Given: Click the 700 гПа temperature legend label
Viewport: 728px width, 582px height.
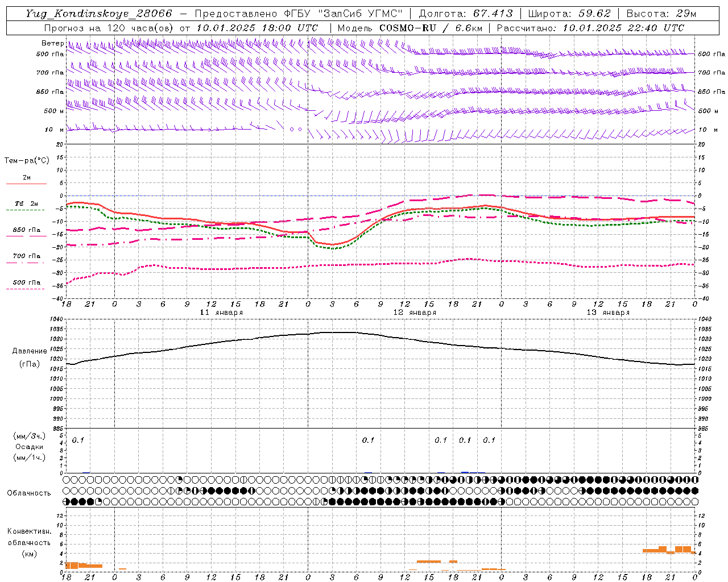Looking at the screenshot, I should [x=27, y=256].
